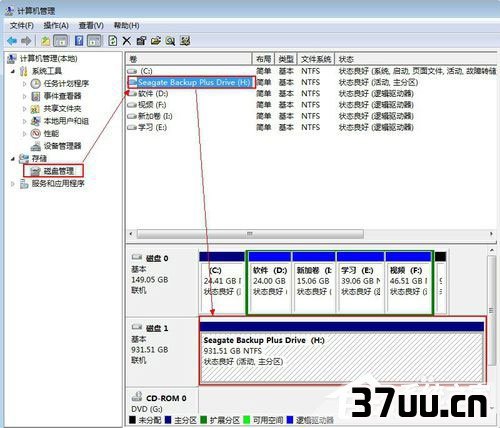Open the 文件(F) menu
Viewport: 500px width, 428px height.
(21, 26)
